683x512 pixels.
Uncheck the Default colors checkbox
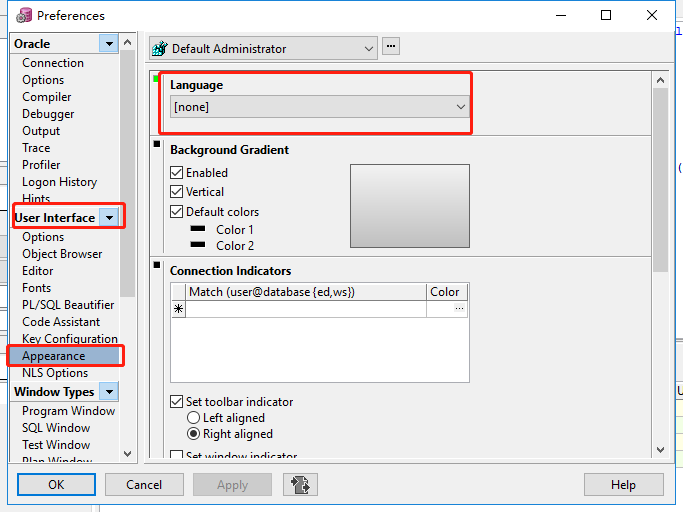[x=176, y=212]
